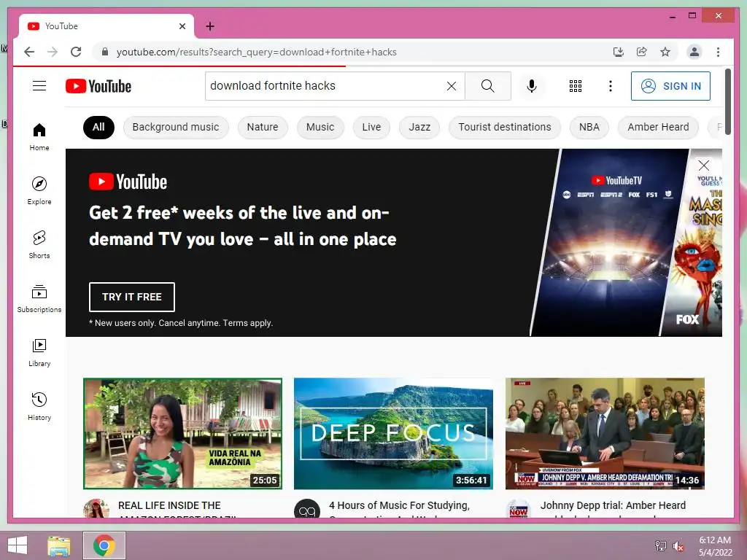
Task: Click the page vertical scrollbar thumb
Action: 728,101
